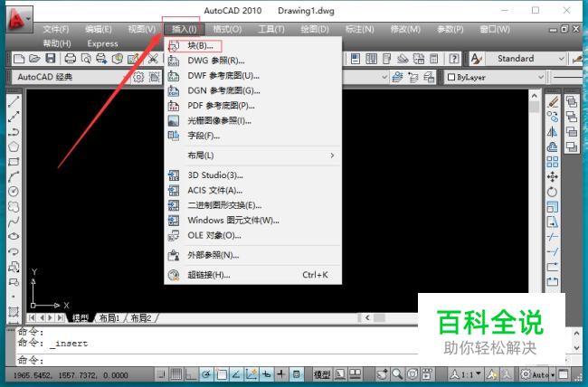Choose 块(B)... from Insert menu

click(253, 46)
